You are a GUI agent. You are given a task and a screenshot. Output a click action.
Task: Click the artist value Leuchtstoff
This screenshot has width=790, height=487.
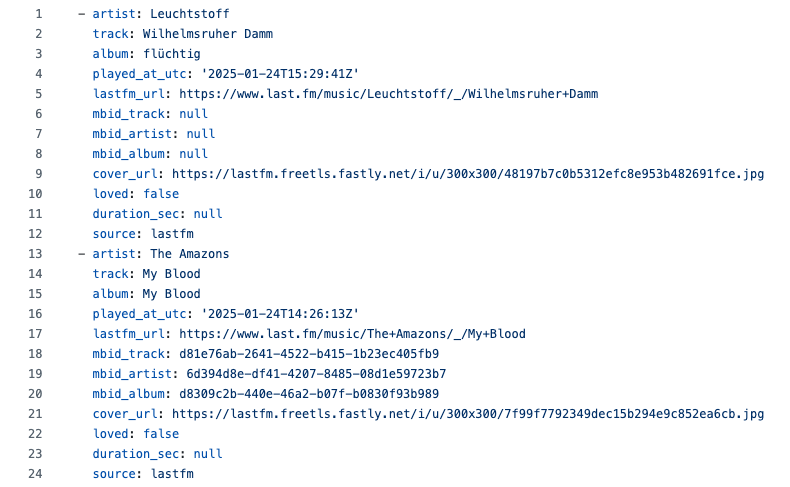[190, 14]
